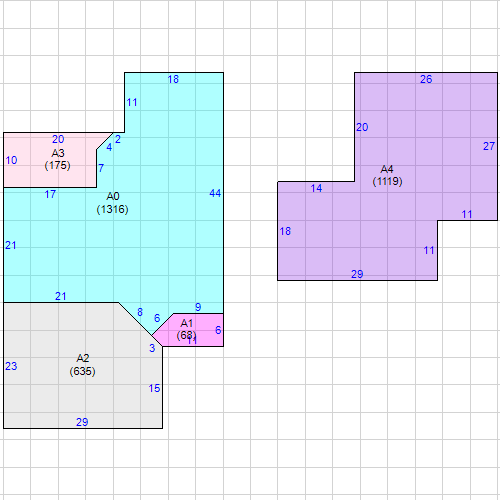
Task: Click the 21 dimension above gray A2
Action: (61, 296)
